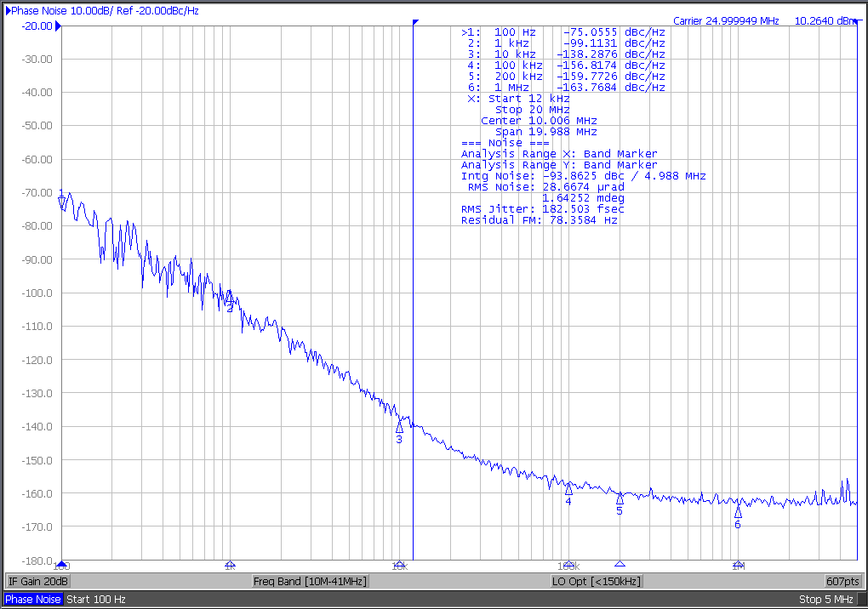The width and height of the screenshot is (868, 609).
Task: Click the Intg Noise result value
Action: (x=570, y=176)
